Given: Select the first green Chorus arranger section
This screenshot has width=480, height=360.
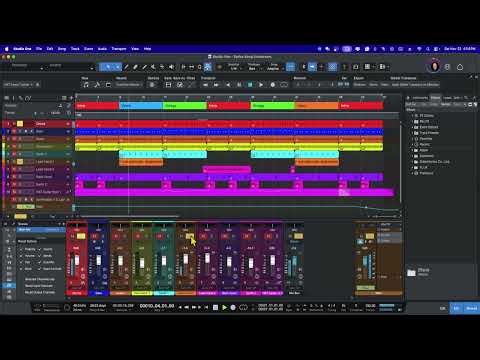Looking at the screenshot, I should [x=185, y=106].
